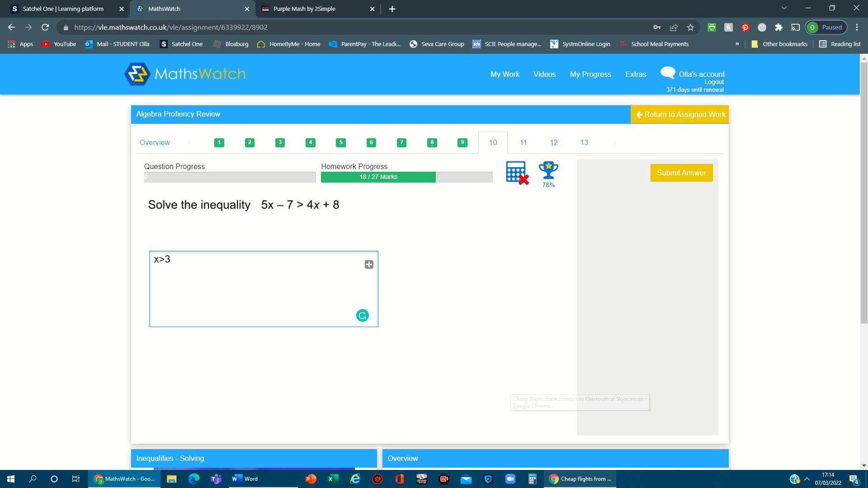Expand the system tray hidden icons
This screenshot has width=868, height=488.
tap(807, 479)
